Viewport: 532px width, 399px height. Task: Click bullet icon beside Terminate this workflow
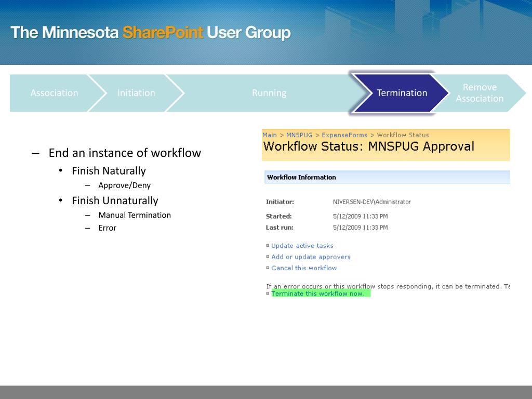268,294
